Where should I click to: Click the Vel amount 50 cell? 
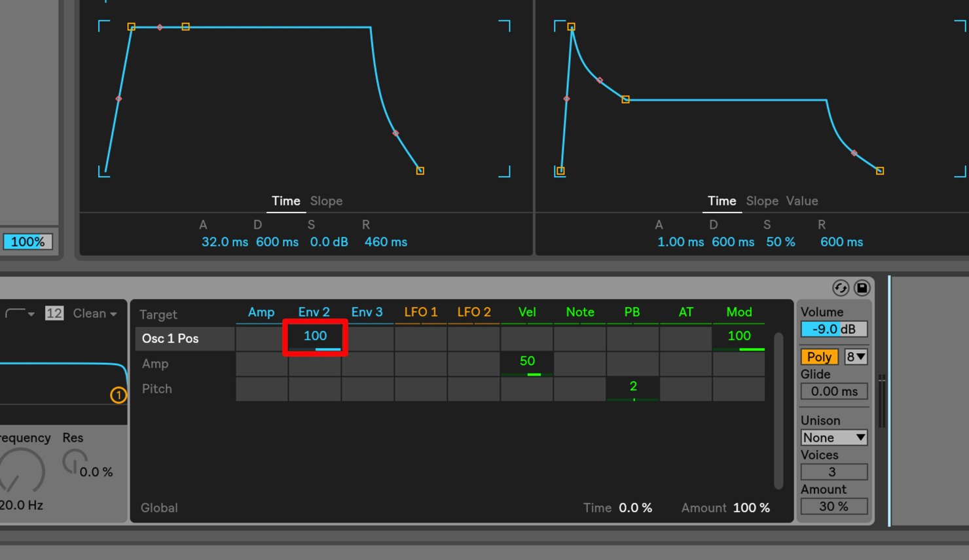click(x=527, y=364)
